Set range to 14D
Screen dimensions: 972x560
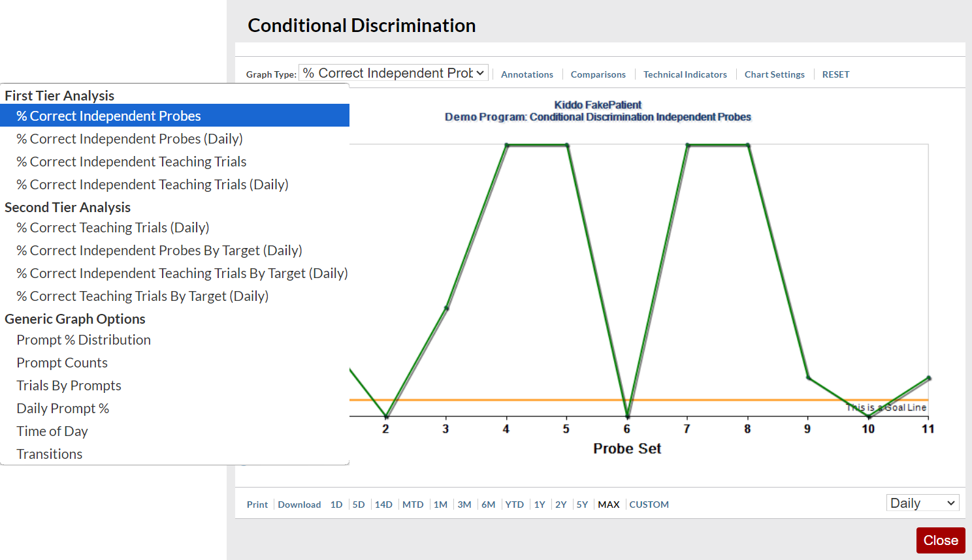[x=383, y=505]
